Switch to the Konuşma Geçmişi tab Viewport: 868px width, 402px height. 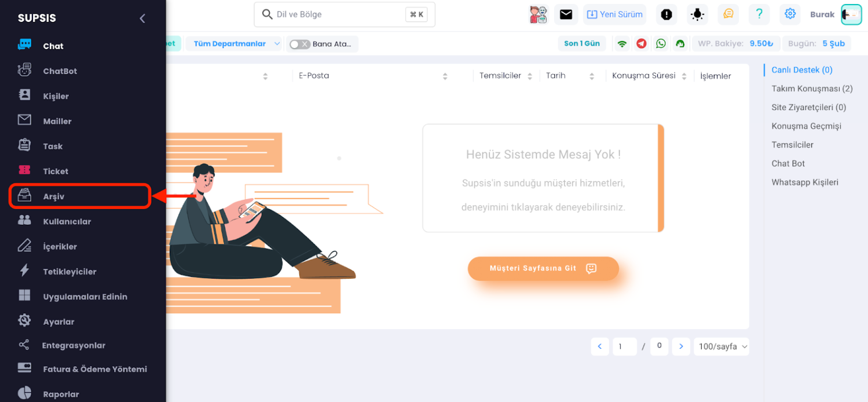click(x=806, y=126)
